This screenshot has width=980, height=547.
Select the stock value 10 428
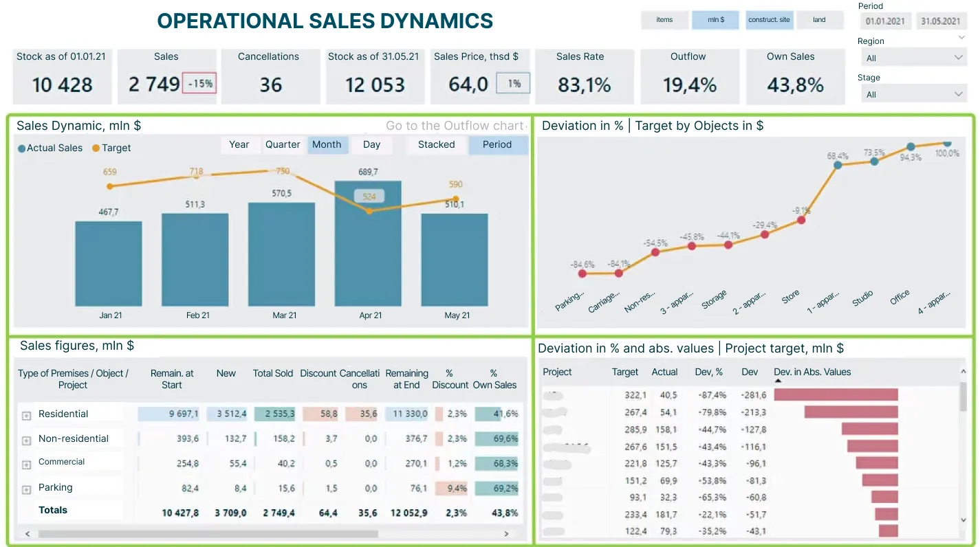click(x=63, y=85)
